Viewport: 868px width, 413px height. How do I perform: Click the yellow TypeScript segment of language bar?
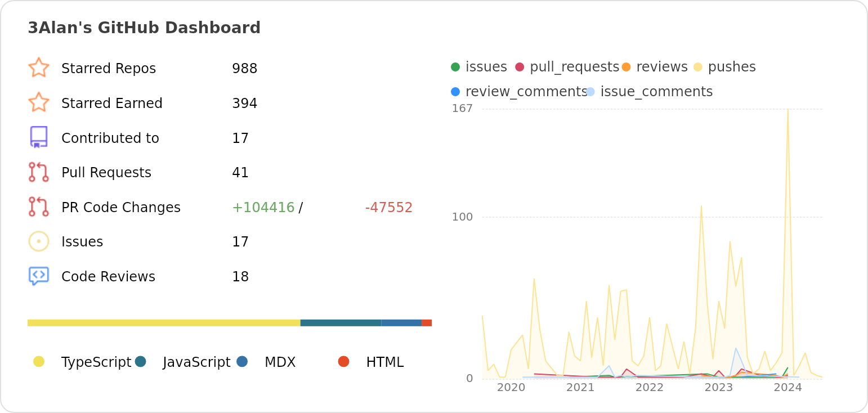(x=164, y=323)
